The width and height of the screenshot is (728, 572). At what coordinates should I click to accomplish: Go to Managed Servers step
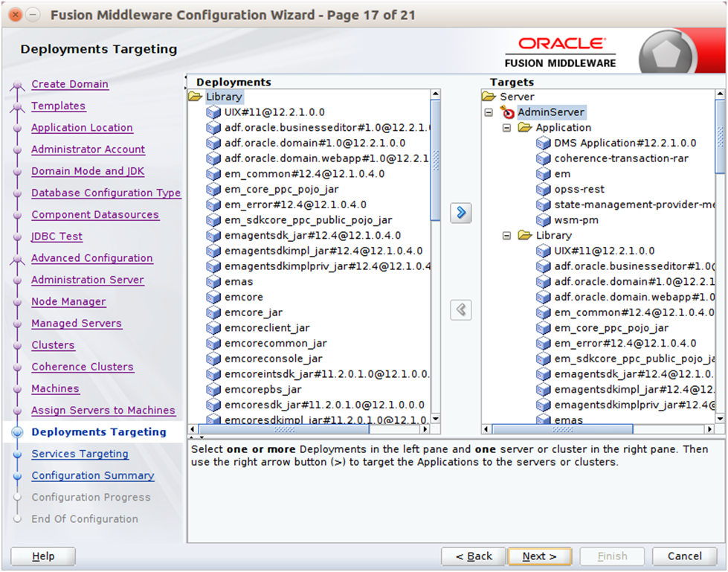[77, 323]
